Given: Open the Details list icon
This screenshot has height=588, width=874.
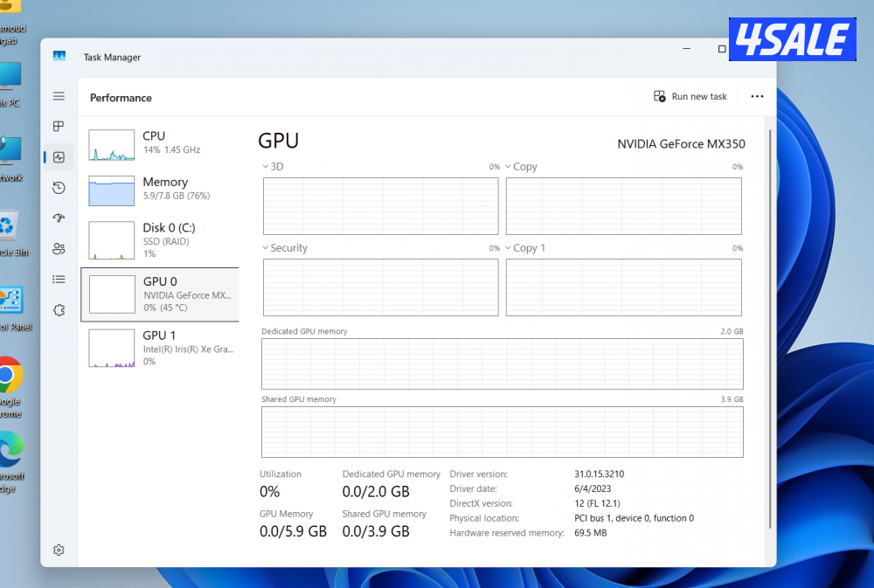Looking at the screenshot, I should pos(59,279).
